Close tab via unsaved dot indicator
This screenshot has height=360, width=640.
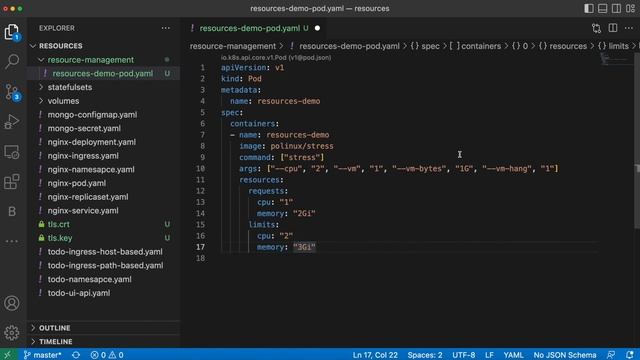[317, 28]
